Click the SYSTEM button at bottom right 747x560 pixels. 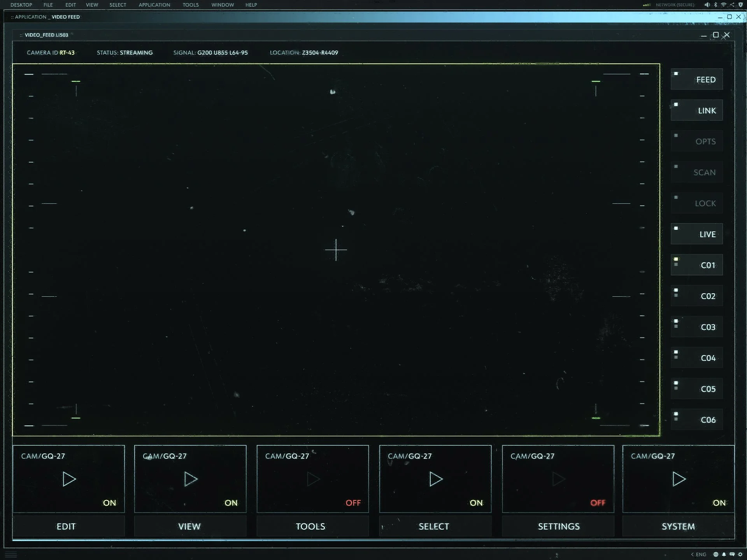(678, 526)
